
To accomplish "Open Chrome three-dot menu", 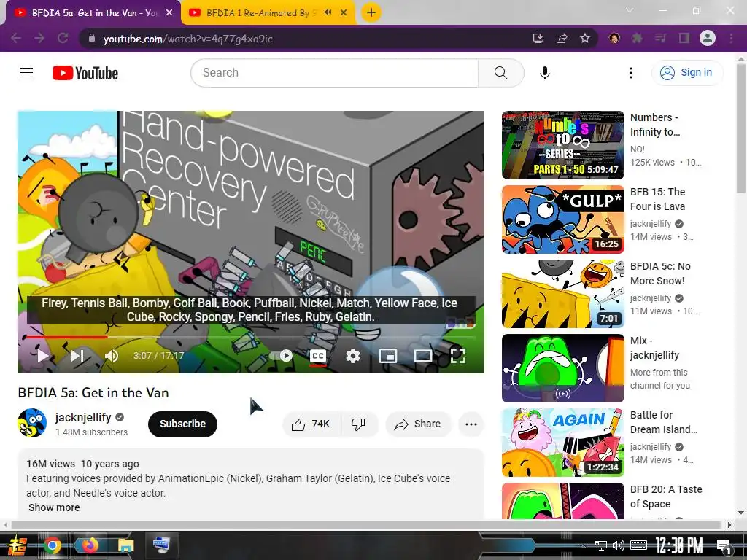I will click(731, 38).
